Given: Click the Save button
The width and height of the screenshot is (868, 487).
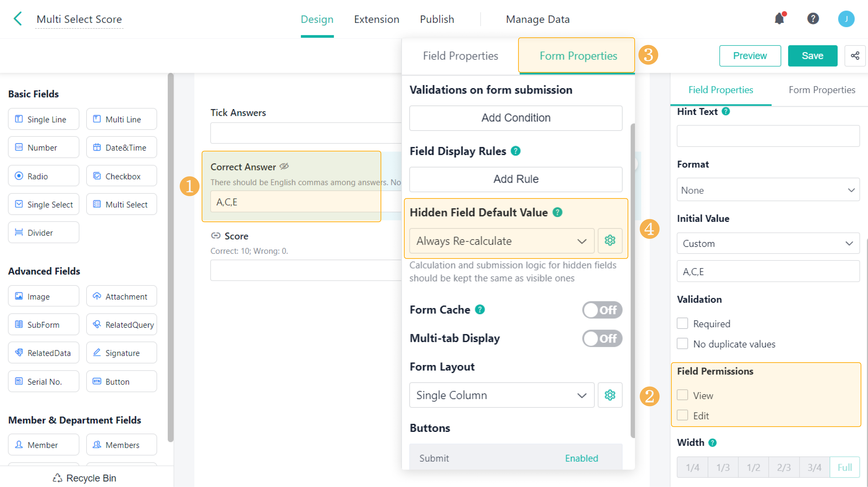Looking at the screenshot, I should [812, 56].
